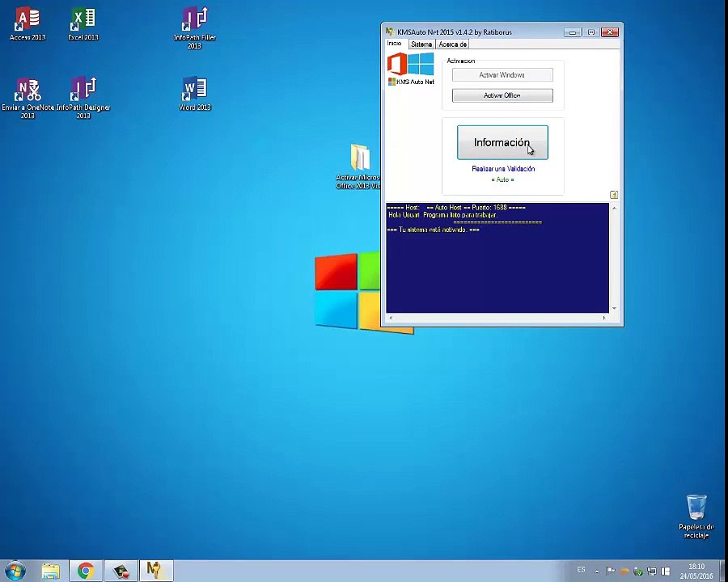
Task: Click the small clear-log icon above the console
Action: (x=614, y=195)
